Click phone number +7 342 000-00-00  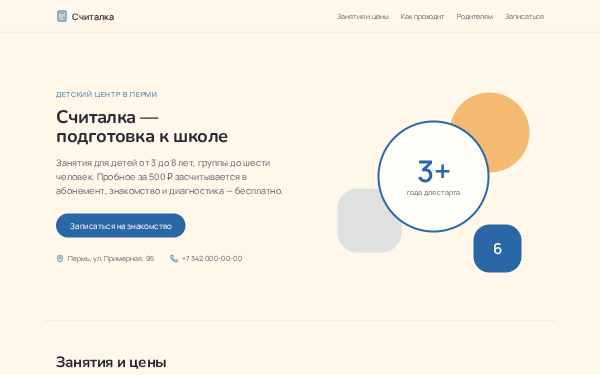pos(212,259)
